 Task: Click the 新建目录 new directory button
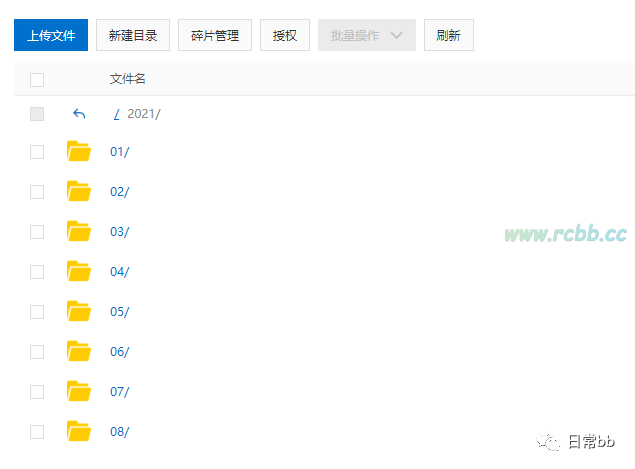point(133,35)
